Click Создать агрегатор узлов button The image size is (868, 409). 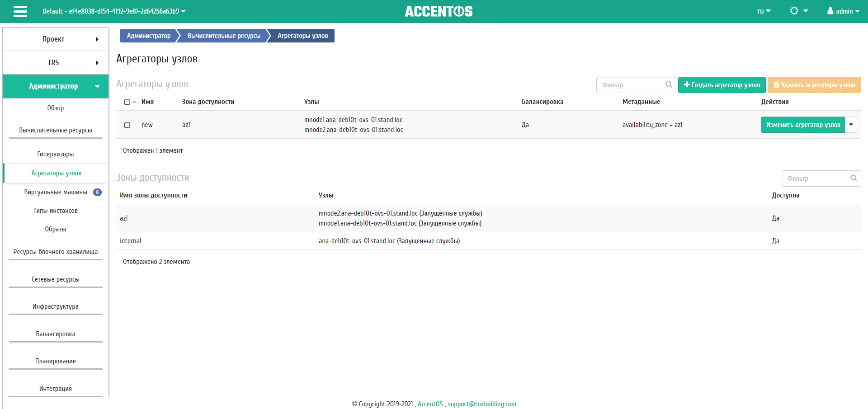[722, 85]
